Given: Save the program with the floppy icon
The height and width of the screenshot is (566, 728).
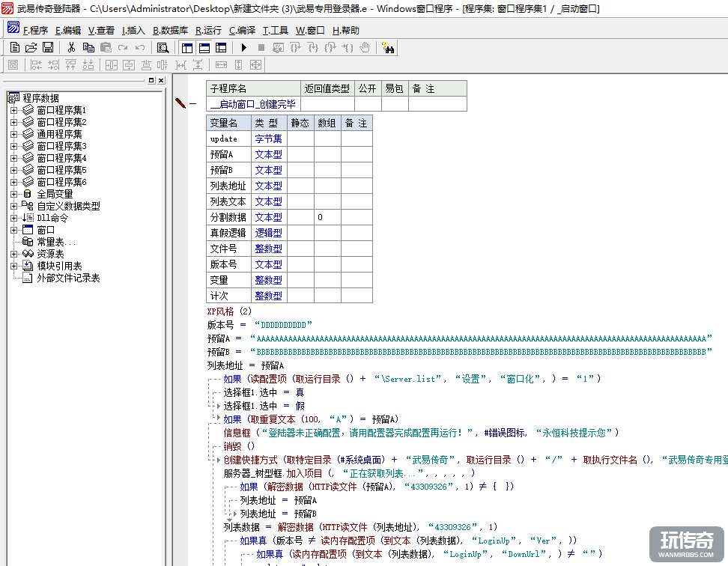Looking at the screenshot, I should (48, 47).
